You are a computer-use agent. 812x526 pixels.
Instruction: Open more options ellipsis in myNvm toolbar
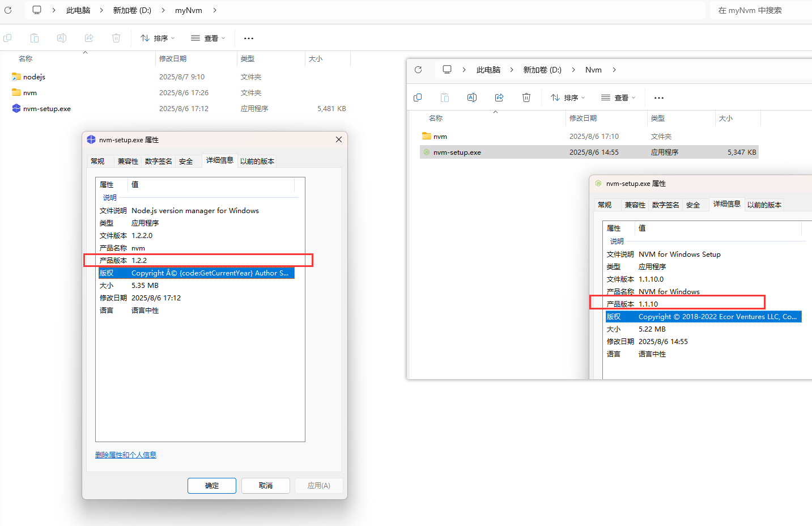pyautogui.click(x=249, y=38)
